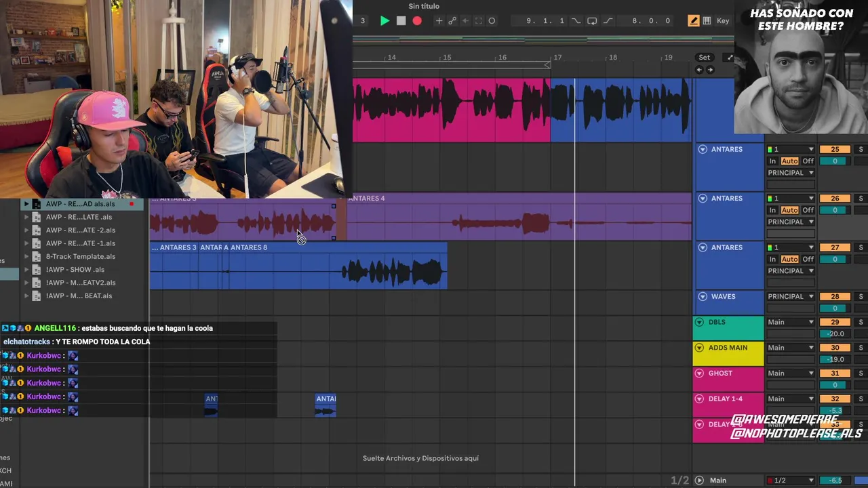
Task: Toggle track activator 25
Action: 835,149
